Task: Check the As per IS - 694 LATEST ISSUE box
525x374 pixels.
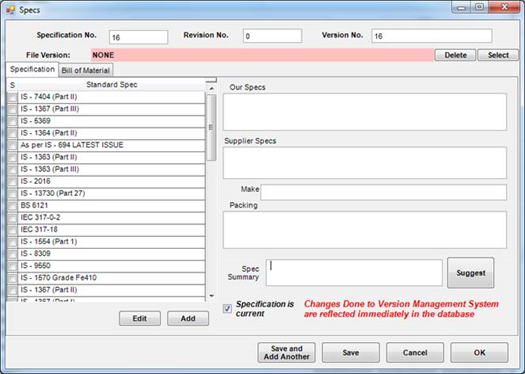Action: click(x=12, y=146)
